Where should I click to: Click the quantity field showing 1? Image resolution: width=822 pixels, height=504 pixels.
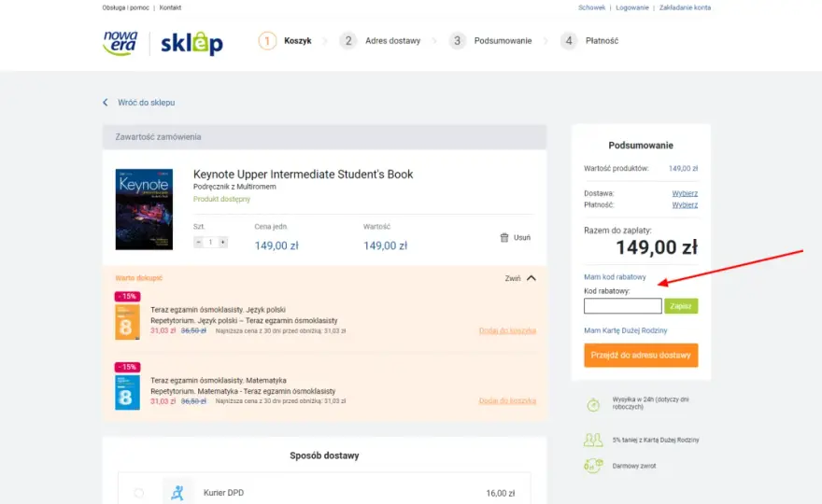pos(211,242)
